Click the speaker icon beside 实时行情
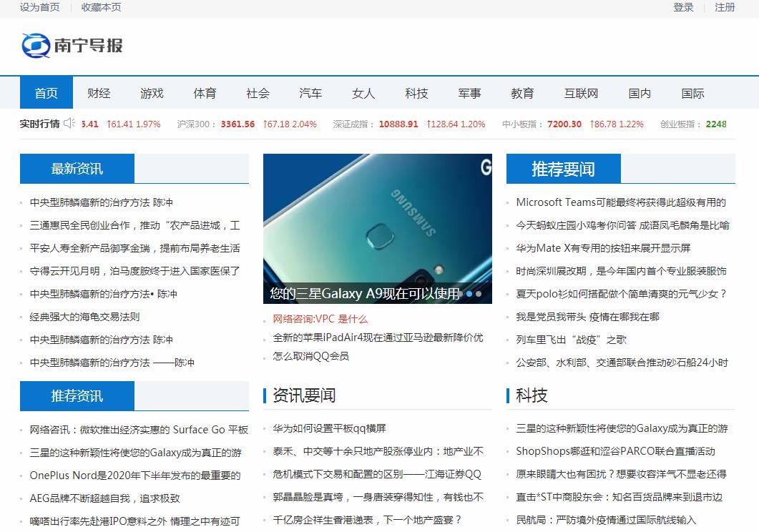This screenshot has height=532, width=759. coord(69,124)
